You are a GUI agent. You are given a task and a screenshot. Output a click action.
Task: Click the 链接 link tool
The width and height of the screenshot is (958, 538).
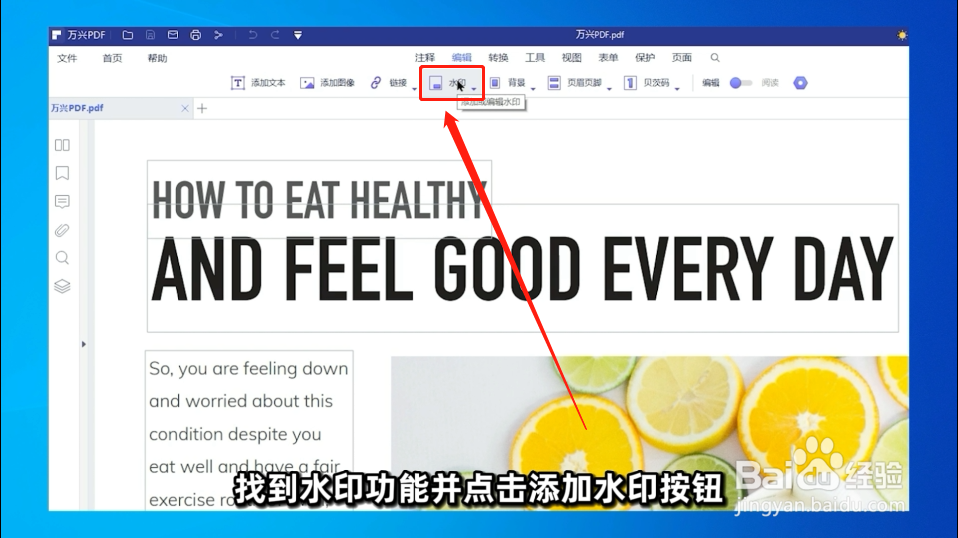coord(389,83)
